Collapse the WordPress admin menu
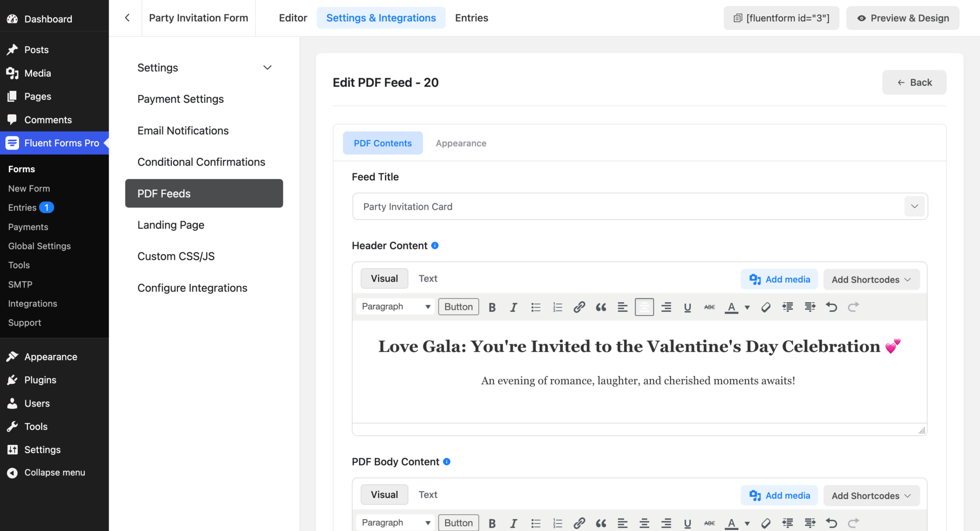Image resolution: width=980 pixels, height=531 pixels. pyautogui.click(x=55, y=472)
